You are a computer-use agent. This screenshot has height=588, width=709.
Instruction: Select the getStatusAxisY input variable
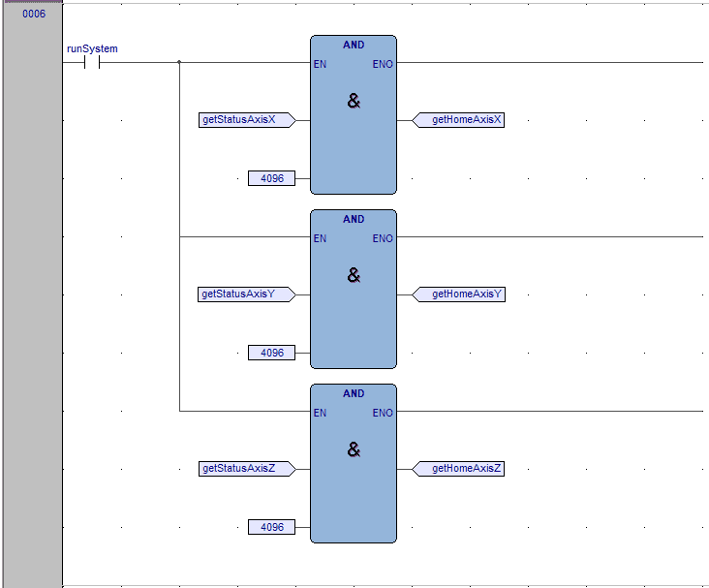coord(246,294)
